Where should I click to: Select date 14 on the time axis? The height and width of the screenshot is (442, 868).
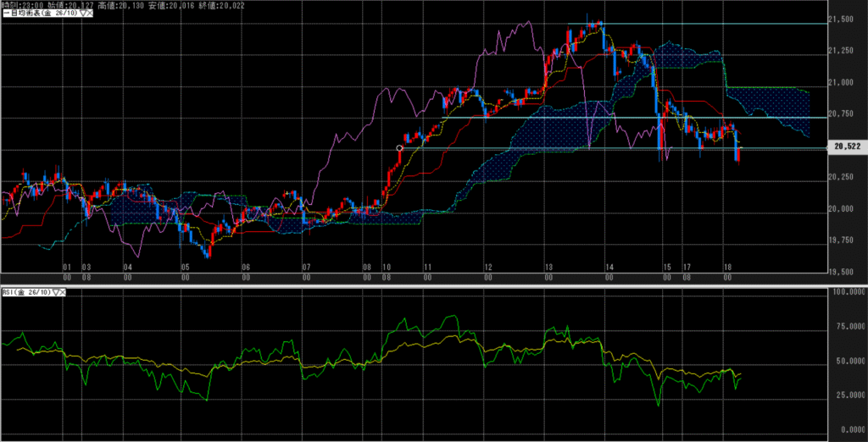[609, 267]
